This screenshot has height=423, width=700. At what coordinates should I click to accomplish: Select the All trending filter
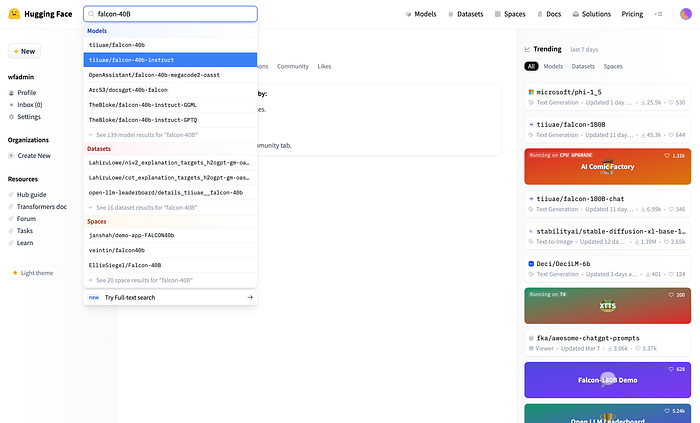pos(531,66)
